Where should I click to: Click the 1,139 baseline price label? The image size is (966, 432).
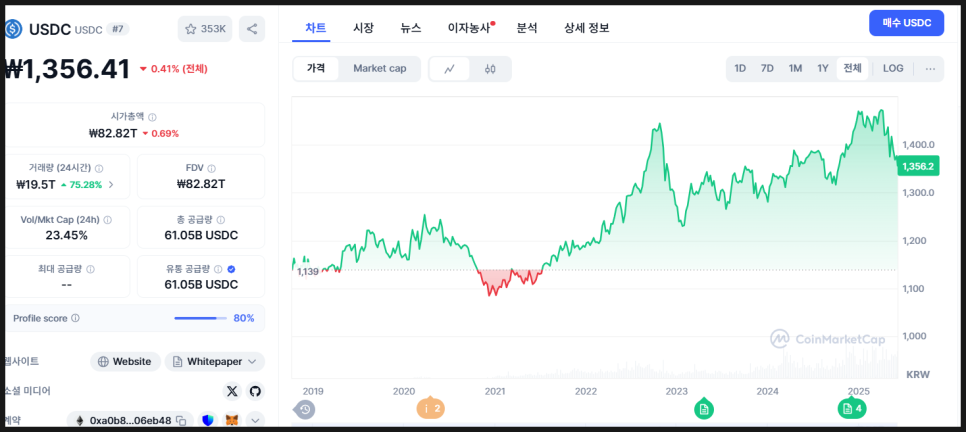(x=307, y=272)
